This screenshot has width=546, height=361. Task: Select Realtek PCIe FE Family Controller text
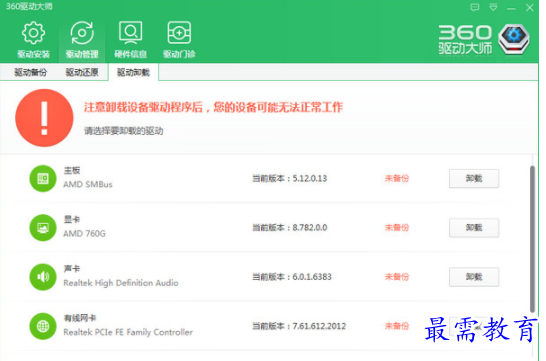tap(128, 332)
